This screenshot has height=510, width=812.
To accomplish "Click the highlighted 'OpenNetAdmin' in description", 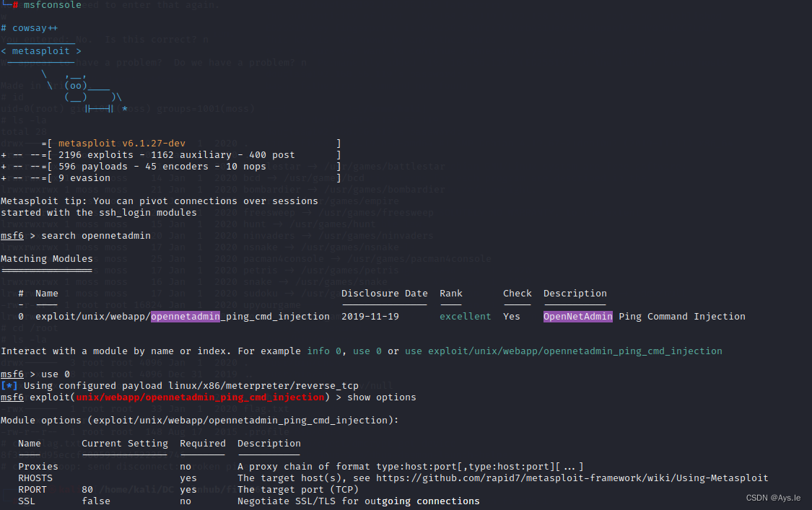I will click(578, 317).
